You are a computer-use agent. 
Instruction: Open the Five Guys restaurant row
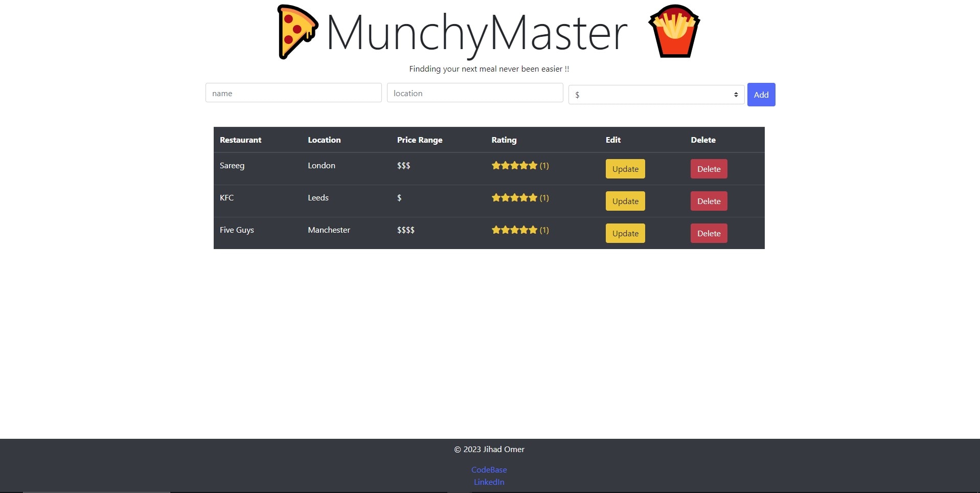237,230
